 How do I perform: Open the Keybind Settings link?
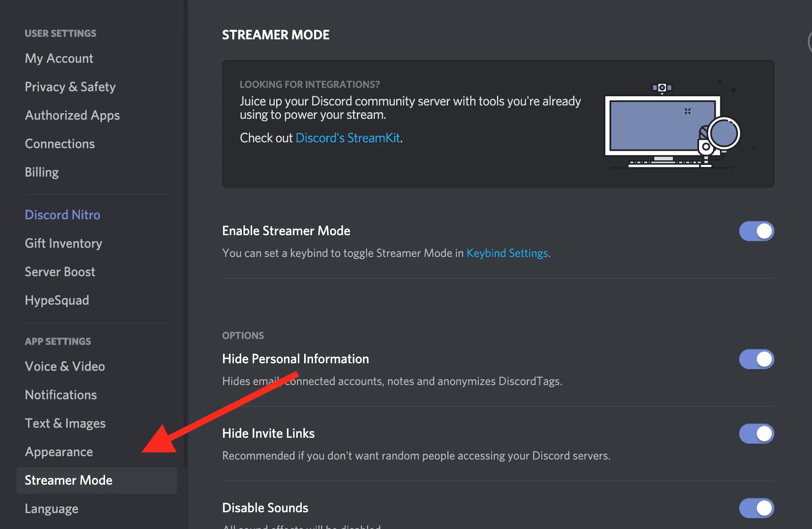pos(507,253)
